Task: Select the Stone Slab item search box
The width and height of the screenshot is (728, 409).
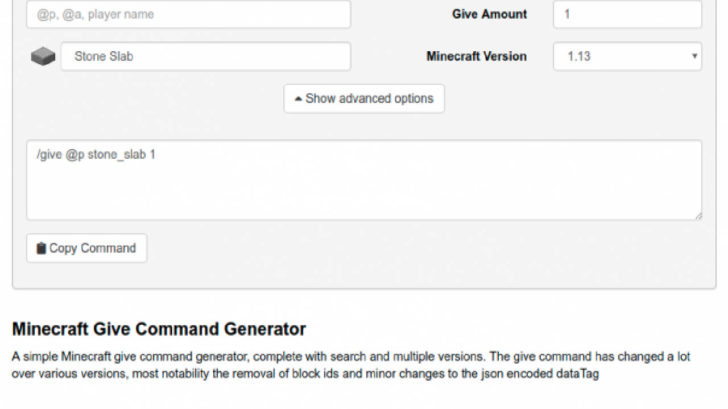Action: pyautogui.click(x=206, y=57)
